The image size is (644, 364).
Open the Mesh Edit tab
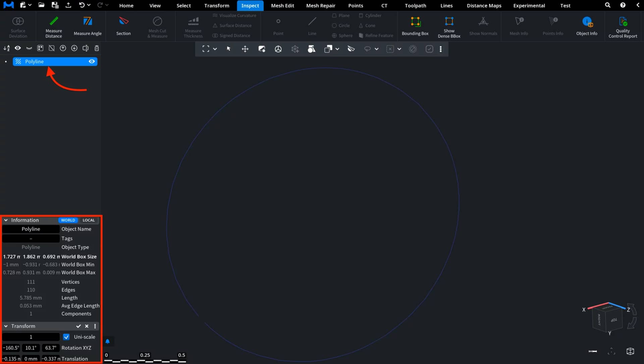(x=282, y=5)
